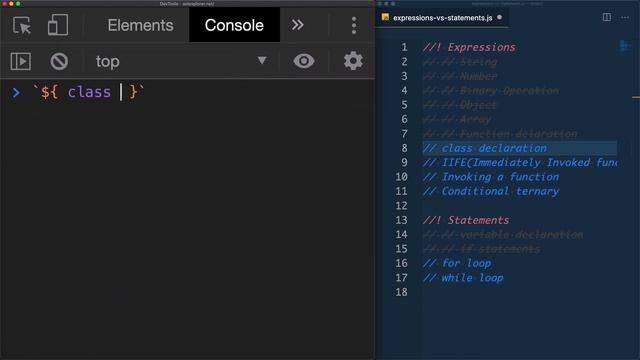Show console sidebar icon

point(20,61)
